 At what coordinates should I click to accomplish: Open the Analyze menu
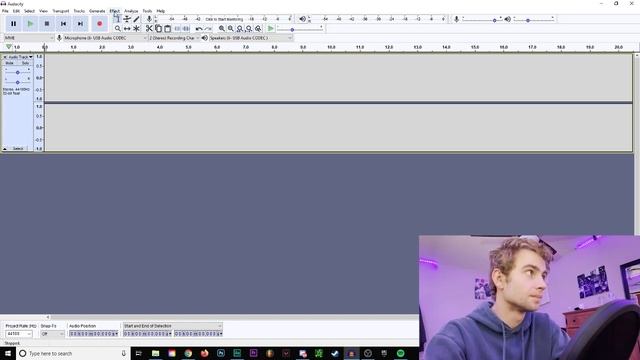(x=131, y=11)
